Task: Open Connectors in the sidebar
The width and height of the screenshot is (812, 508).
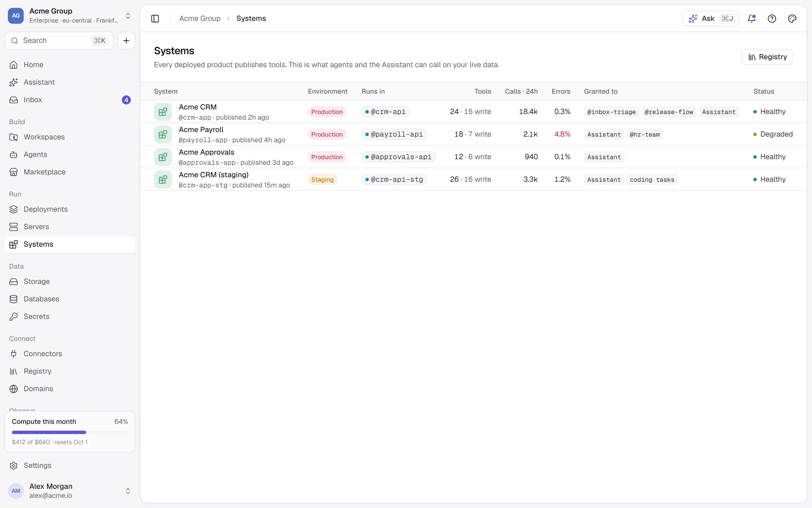Action: (70, 354)
